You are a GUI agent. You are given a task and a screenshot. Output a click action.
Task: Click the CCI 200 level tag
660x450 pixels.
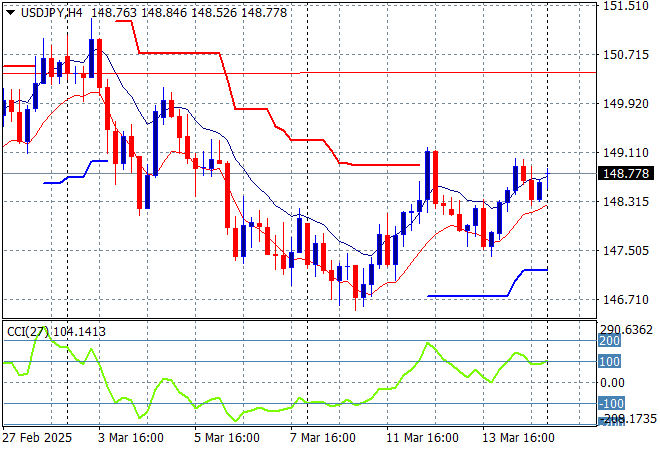point(609,341)
